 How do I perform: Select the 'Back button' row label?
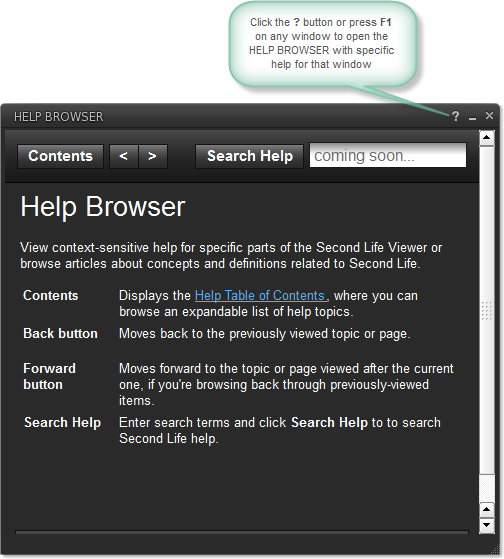pos(60,334)
